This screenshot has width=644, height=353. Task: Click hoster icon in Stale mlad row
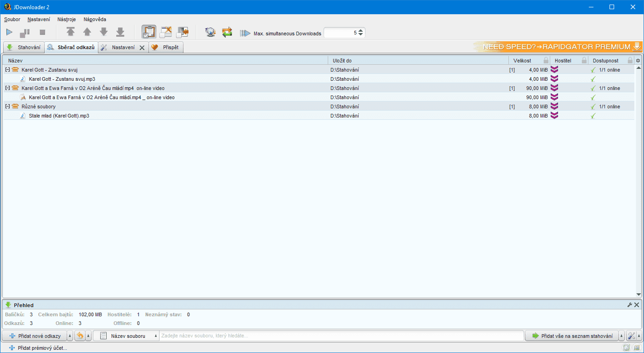554,116
